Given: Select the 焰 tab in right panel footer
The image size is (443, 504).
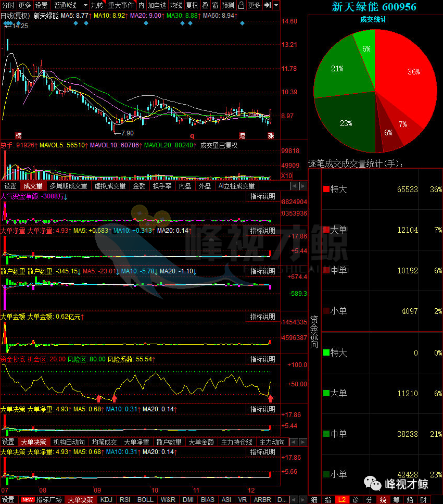Looking at the screenshot, I should point(410,500).
